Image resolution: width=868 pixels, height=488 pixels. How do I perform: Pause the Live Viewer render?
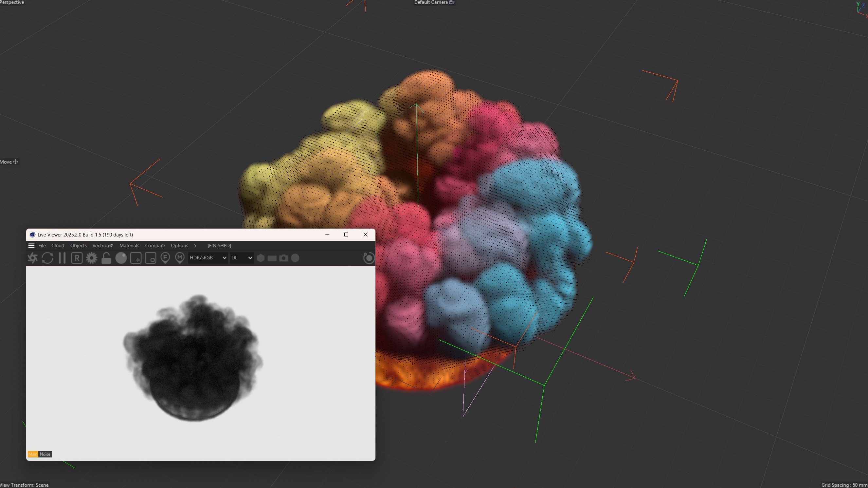coord(62,258)
